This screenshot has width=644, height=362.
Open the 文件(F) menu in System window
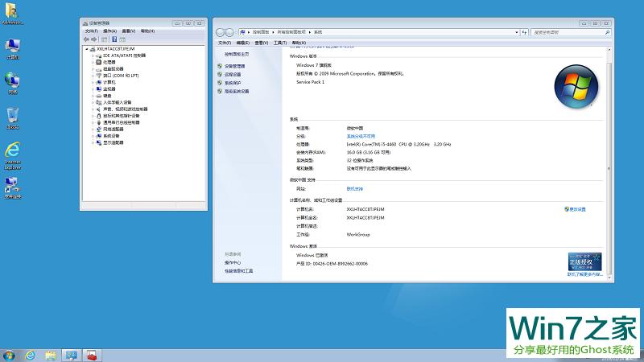[x=225, y=43]
